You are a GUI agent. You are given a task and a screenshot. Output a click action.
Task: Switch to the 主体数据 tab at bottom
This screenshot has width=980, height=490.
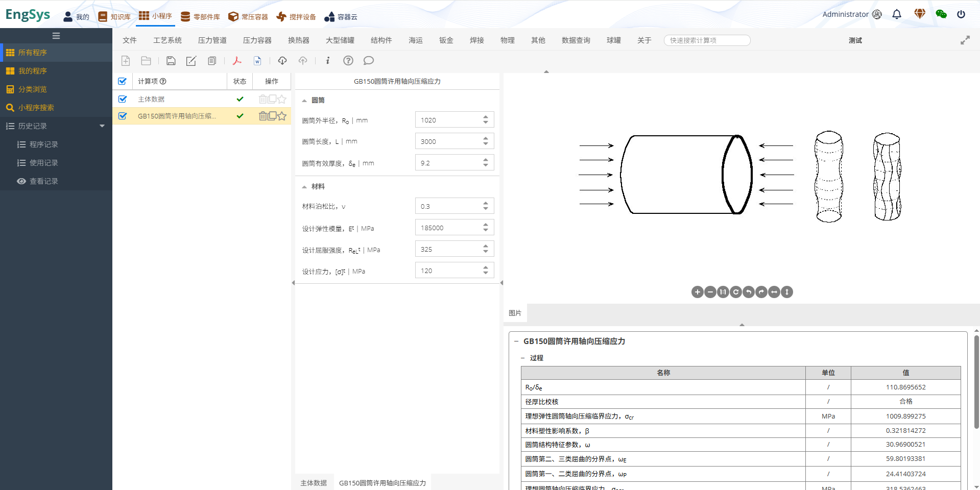coord(313,482)
